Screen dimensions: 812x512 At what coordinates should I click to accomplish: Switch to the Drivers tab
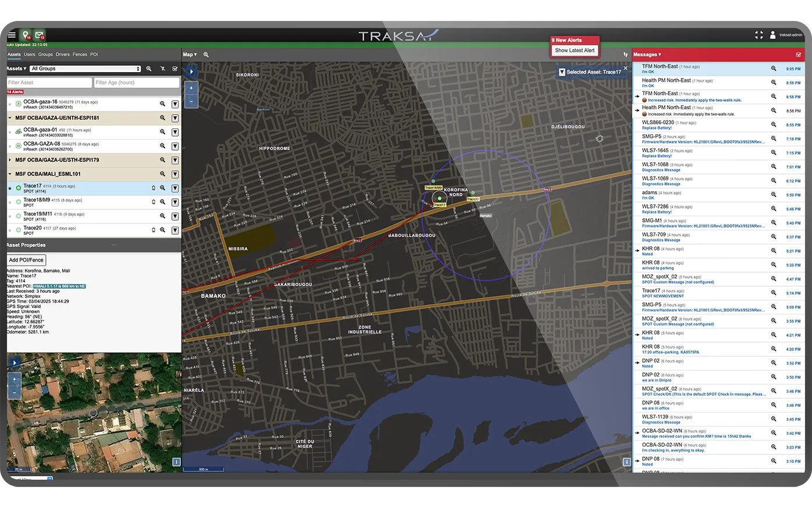tap(62, 55)
